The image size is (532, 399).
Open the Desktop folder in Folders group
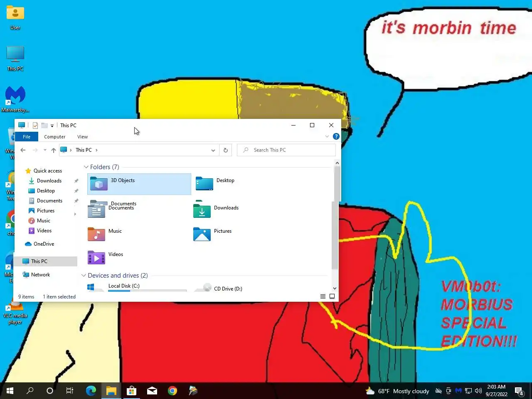pyautogui.click(x=215, y=184)
